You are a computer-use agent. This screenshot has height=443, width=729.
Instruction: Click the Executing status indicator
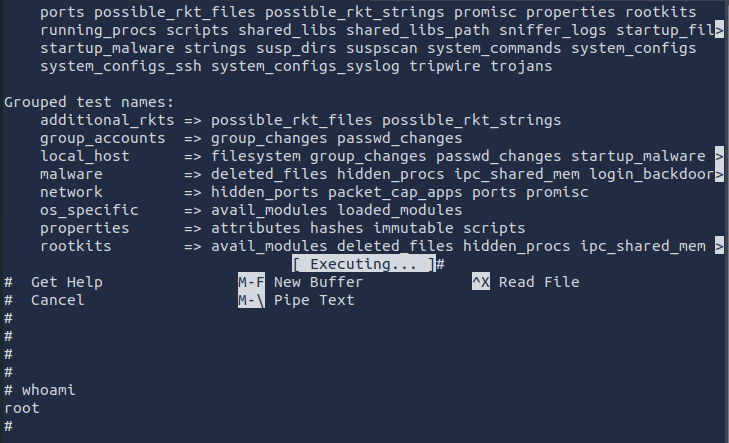coord(367,264)
